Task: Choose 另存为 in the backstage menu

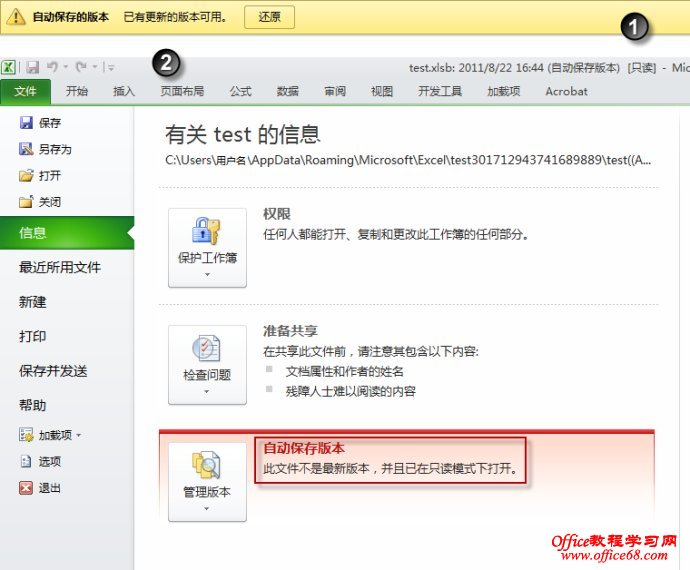Action: click(55, 149)
